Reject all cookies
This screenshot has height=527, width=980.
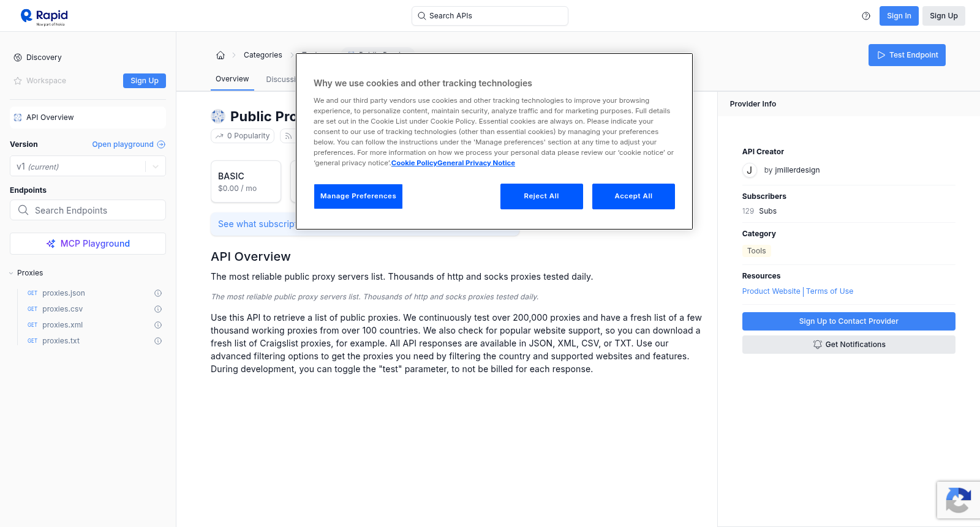click(x=541, y=196)
